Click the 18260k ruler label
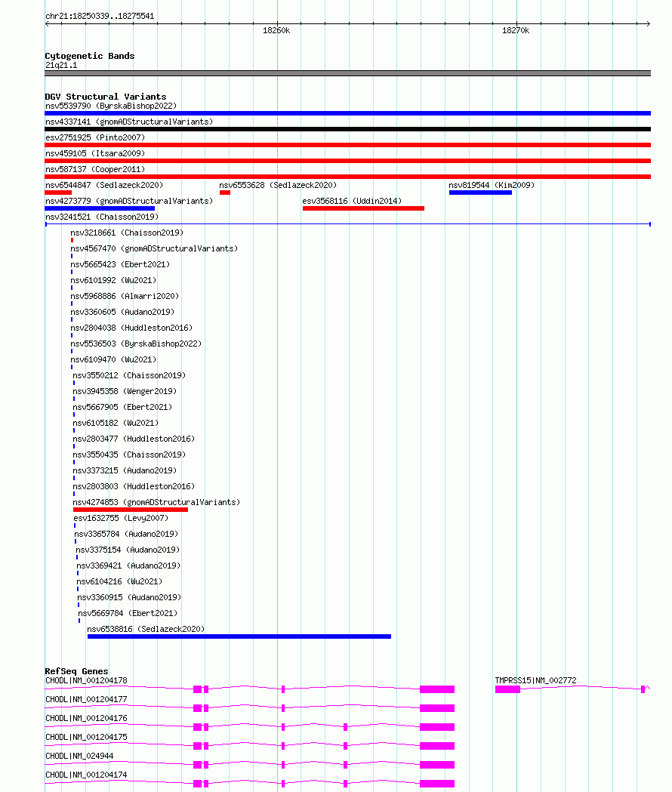The width and height of the screenshot is (672, 792). tap(276, 31)
